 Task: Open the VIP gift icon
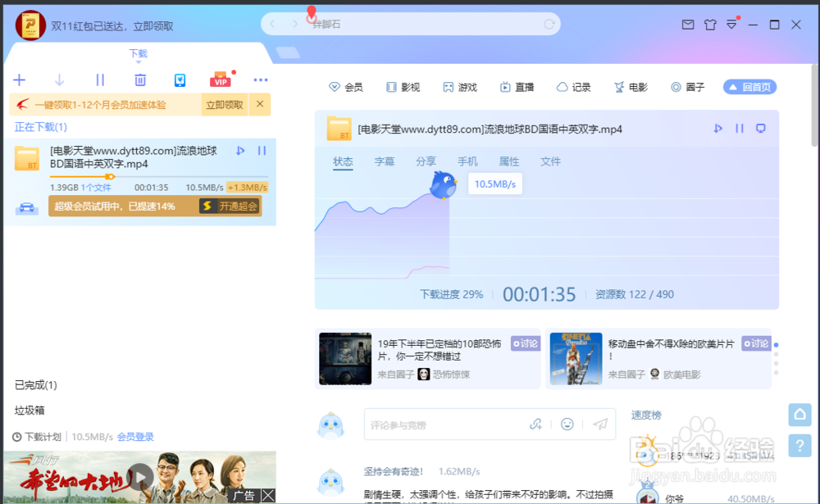point(220,79)
